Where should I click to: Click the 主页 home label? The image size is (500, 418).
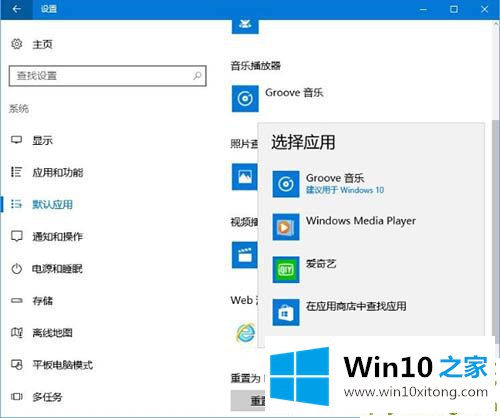click(x=42, y=44)
